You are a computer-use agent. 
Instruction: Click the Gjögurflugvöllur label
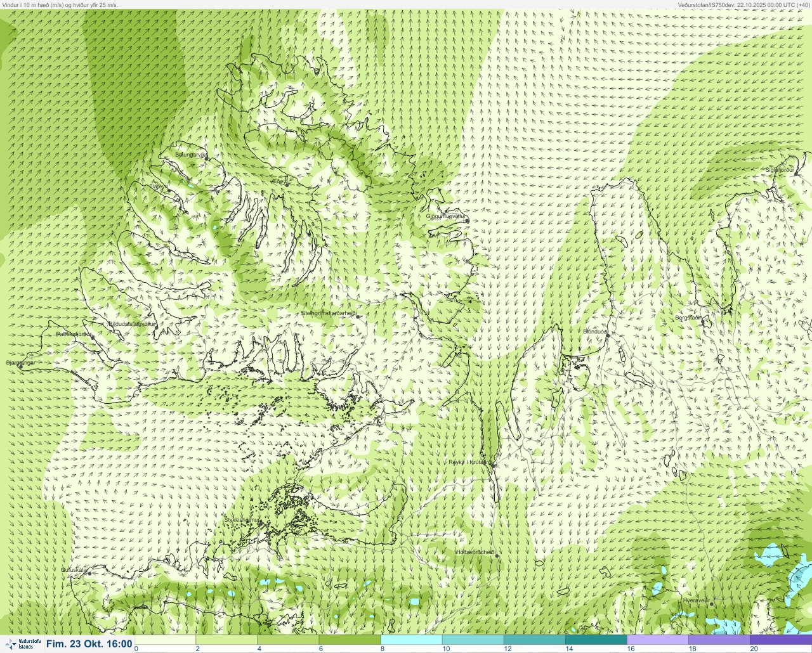pos(446,216)
